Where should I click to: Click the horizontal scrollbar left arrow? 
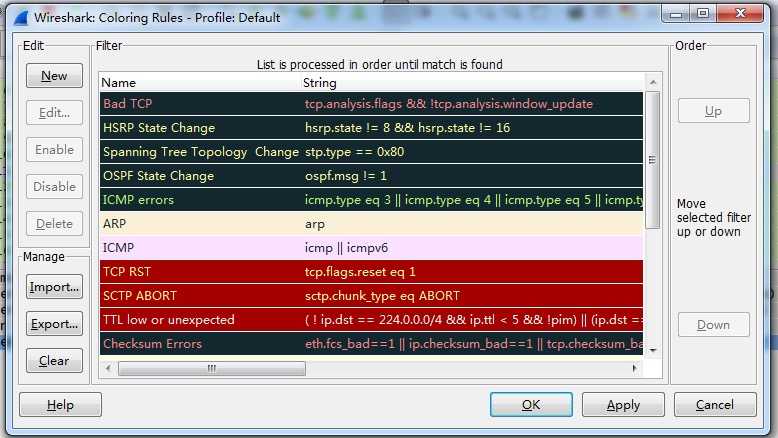108,368
